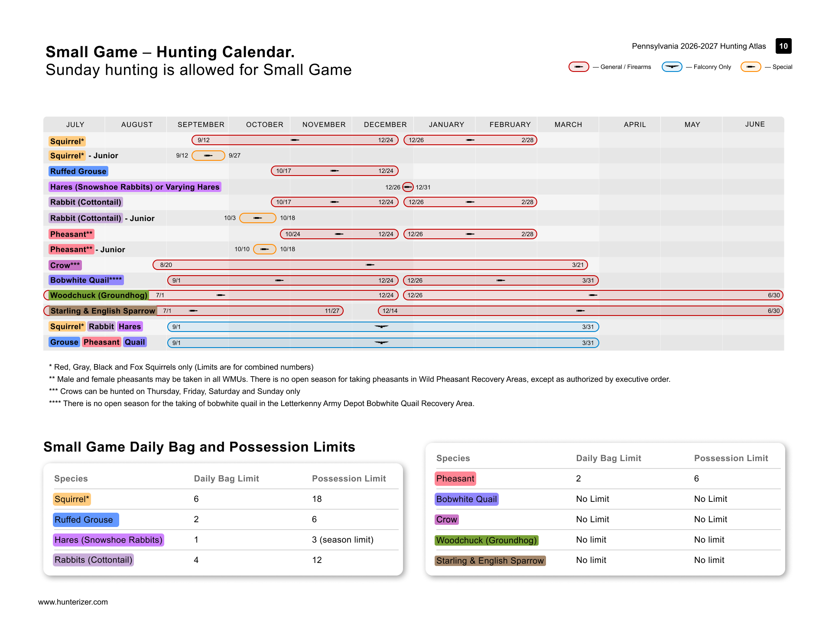The height and width of the screenshot is (644, 832).
Task: Click the Bobwhite Quail tag in limits table
Action: click(466, 499)
